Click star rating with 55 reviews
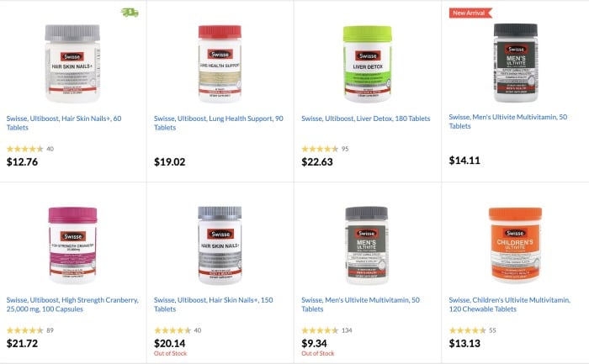 tap(467, 330)
